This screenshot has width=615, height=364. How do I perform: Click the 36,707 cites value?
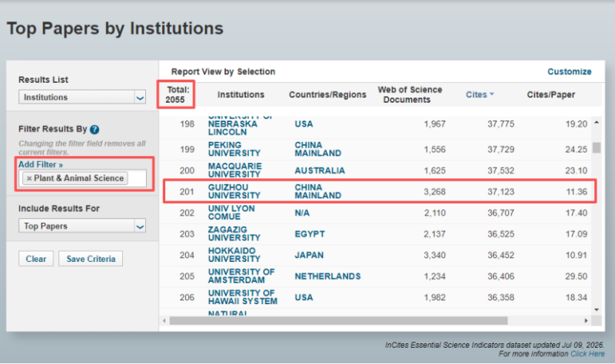[500, 213]
